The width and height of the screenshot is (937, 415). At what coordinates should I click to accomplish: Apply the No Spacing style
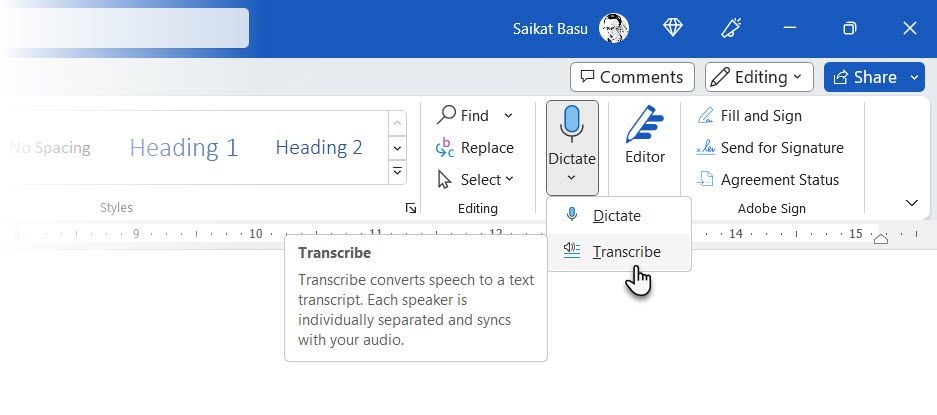tap(50, 148)
